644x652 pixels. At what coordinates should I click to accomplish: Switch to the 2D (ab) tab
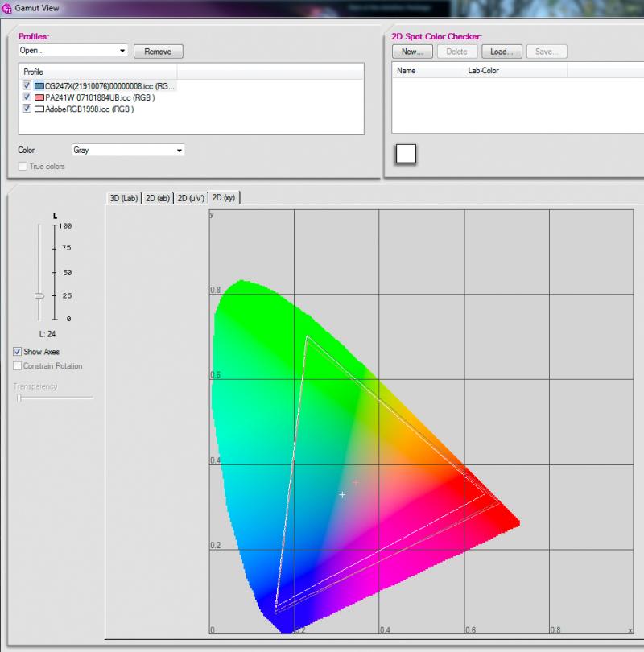click(x=158, y=198)
